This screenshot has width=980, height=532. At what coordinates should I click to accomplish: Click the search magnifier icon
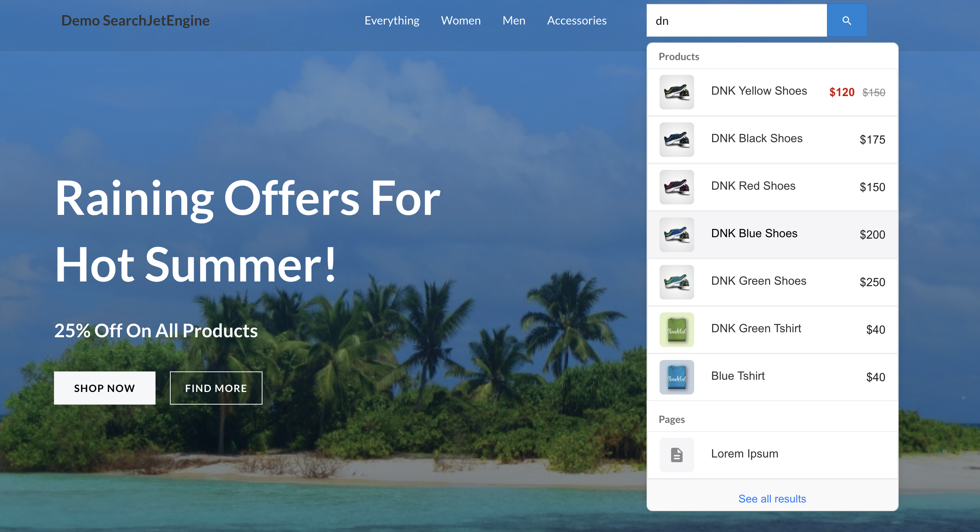846,21
